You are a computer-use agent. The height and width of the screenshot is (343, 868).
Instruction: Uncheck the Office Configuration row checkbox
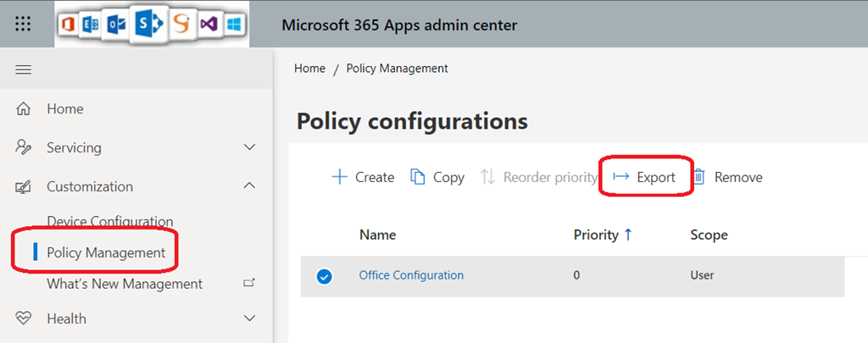pos(324,276)
